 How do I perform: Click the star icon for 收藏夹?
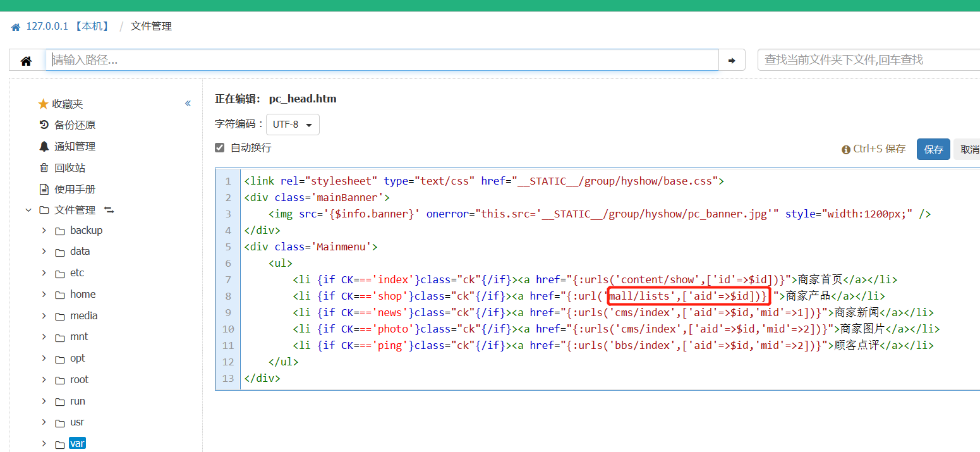(43, 104)
